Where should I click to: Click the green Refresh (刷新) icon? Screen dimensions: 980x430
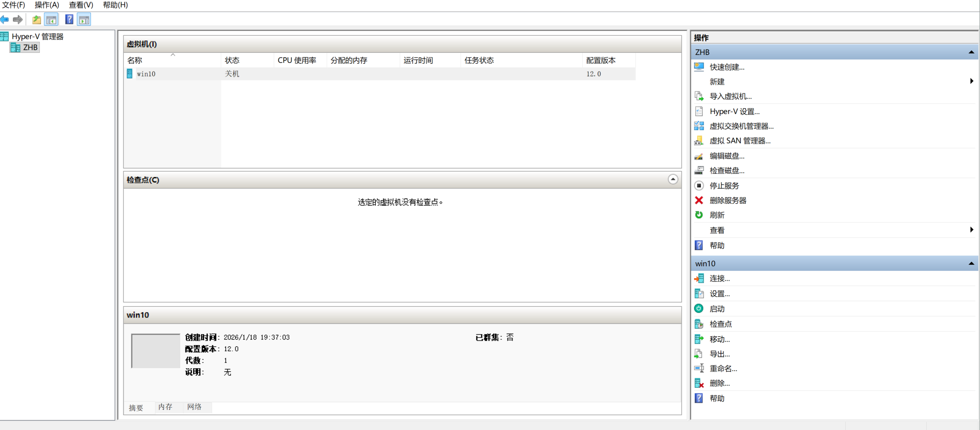tap(699, 215)
